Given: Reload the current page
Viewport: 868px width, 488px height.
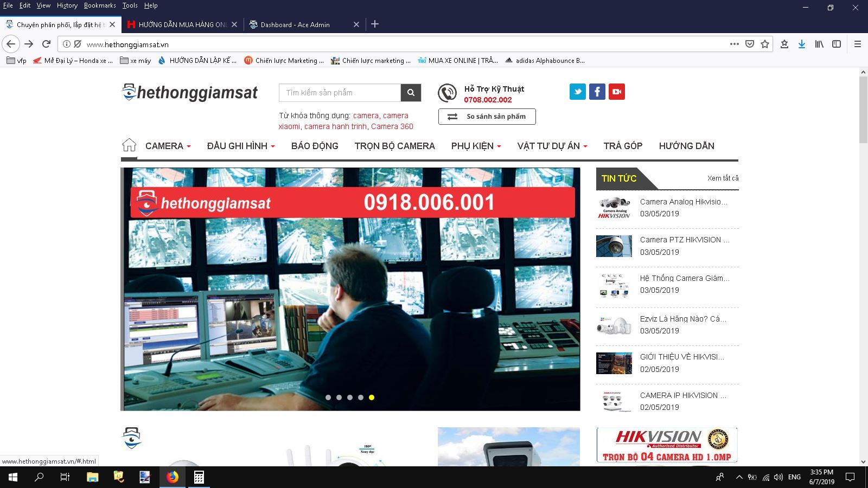Looking at the screenshot, I should (x=47, y=44).
